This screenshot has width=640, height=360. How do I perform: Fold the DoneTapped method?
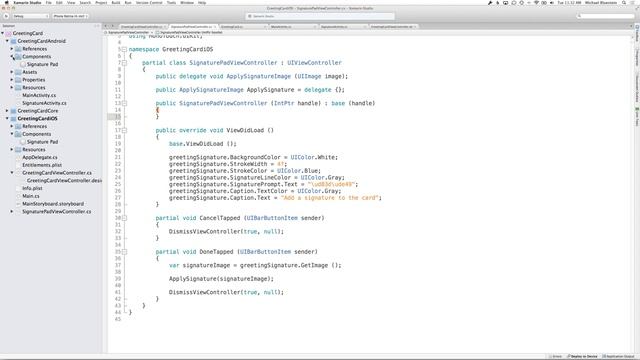[124, 252]
